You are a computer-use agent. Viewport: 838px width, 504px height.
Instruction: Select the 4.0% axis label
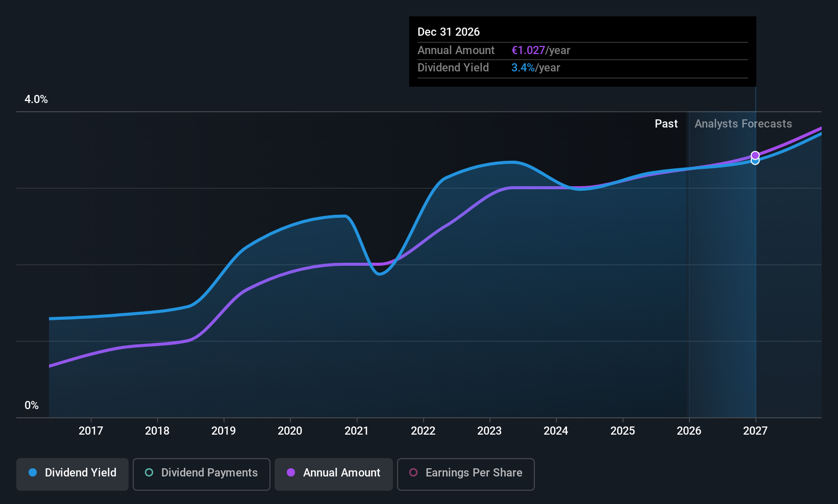pos(36,99)
